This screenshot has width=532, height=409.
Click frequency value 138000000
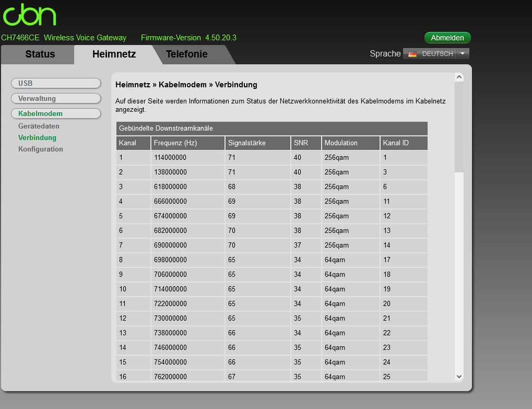[x=170, y=172]
